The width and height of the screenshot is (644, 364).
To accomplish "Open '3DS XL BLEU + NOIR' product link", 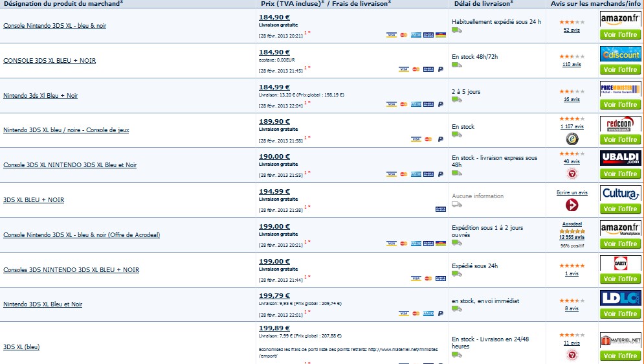I will click(34, 199).
